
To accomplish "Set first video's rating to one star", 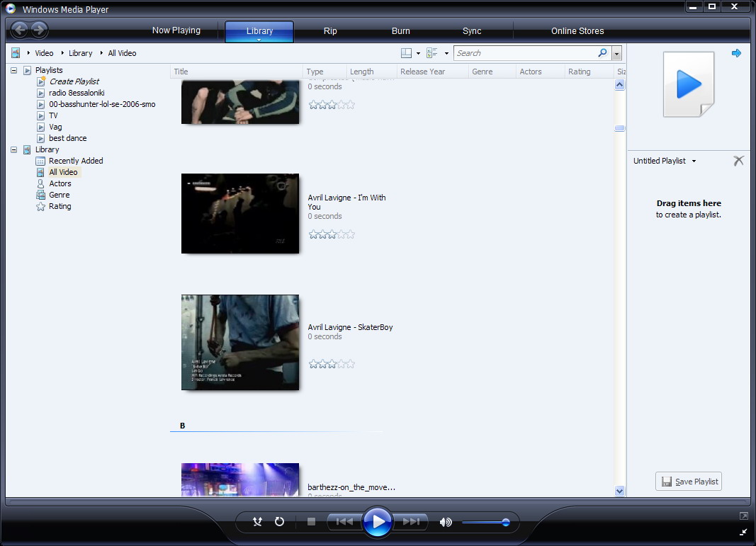I will (313, 105).
